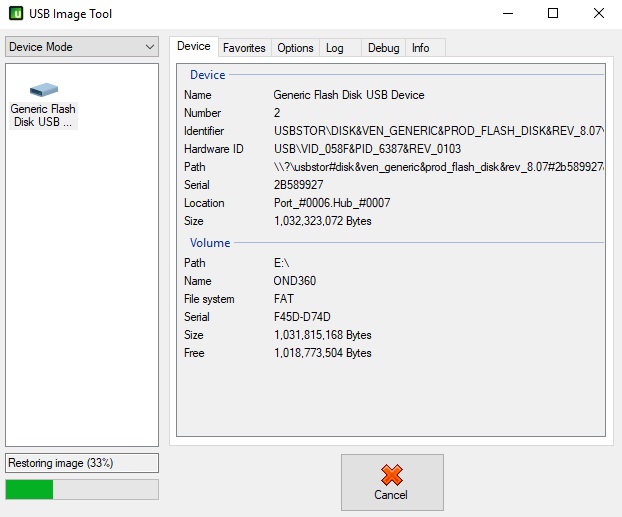The height and width of the screenshot is (517, 622).
Task: Click the location value Port_#0006.Hub_#0007
Action: pos(332,203)
